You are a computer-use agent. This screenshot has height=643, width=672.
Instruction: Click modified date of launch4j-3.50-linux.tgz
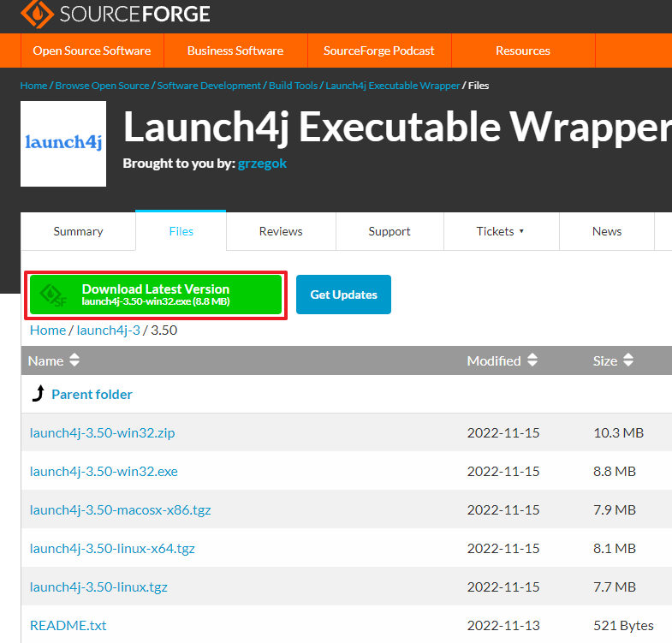[x=503, y=586]
